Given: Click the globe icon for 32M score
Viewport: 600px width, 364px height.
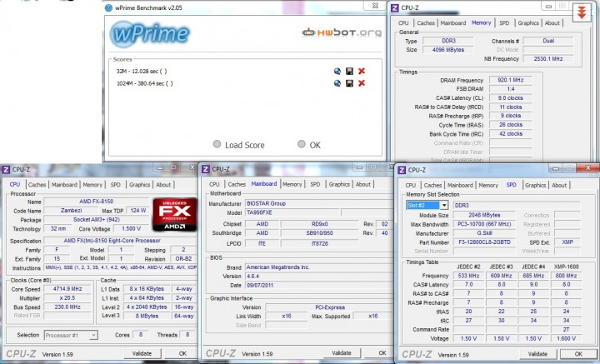Looking at the screenshot, I should (x=337, y=71).
